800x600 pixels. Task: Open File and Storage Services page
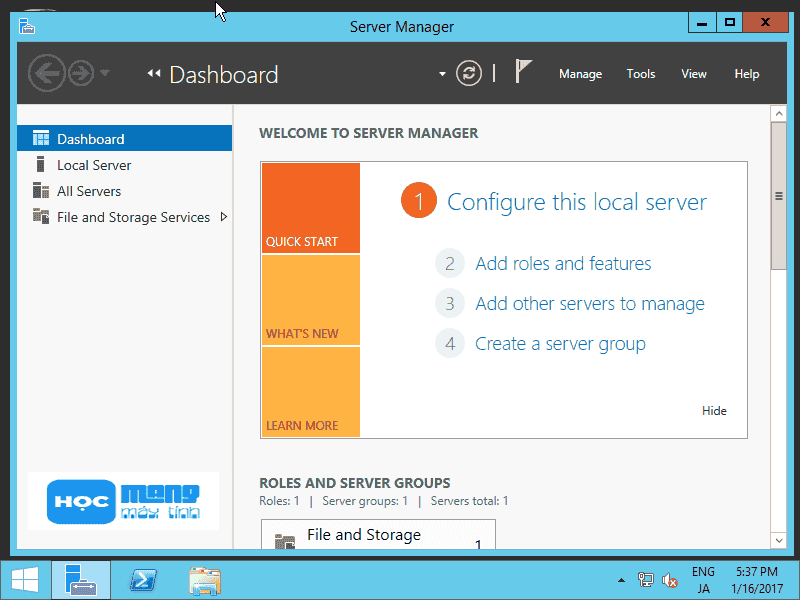click(133, 217)
